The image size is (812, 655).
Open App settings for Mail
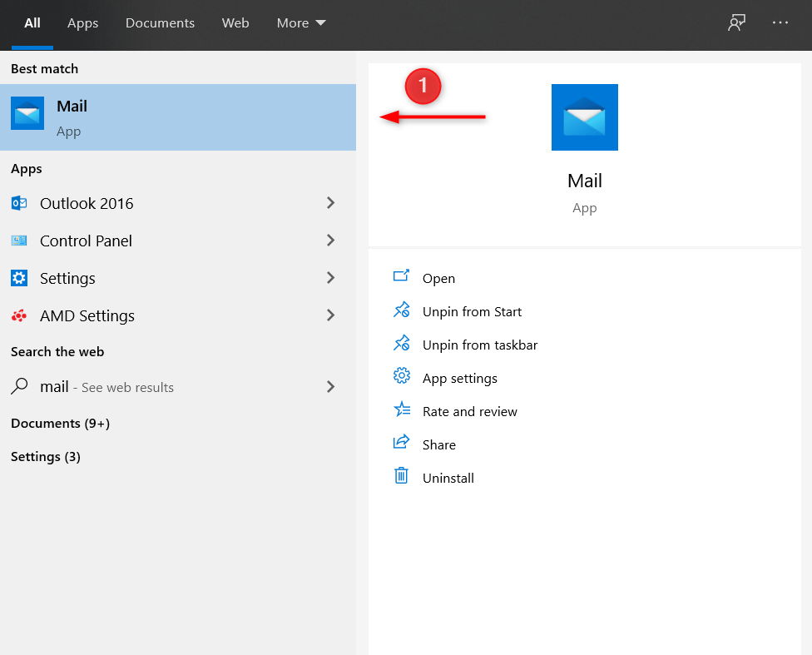coord(460,379)
